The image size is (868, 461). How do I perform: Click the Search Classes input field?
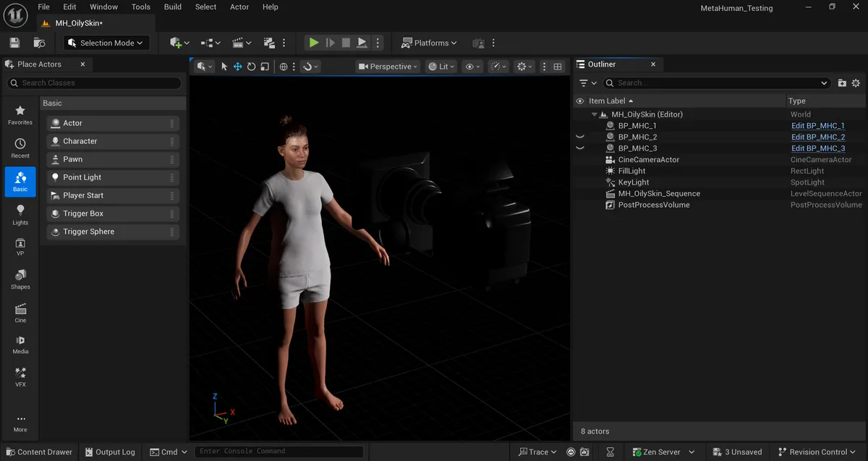pyautogui.click(x=94, y=83)
